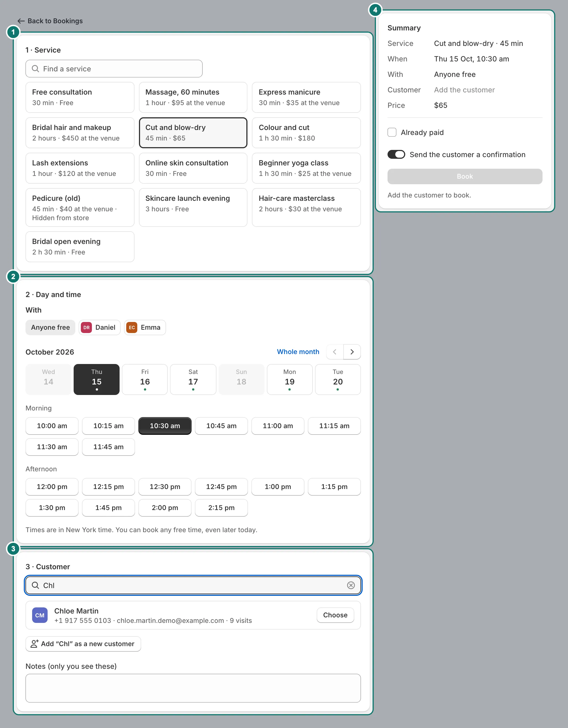Pick the 11:15 am time slot
Screen dimensions: 568x728
[334, 426]
